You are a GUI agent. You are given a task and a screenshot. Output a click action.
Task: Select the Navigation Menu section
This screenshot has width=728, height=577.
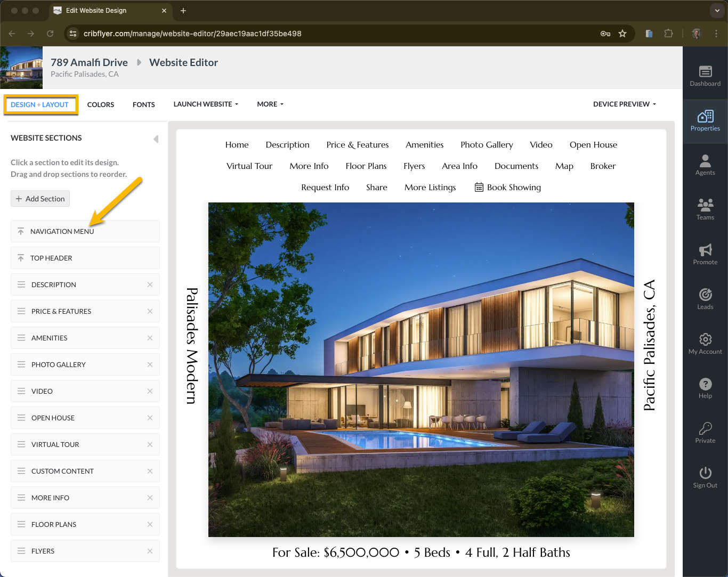(x=85, y=231)
